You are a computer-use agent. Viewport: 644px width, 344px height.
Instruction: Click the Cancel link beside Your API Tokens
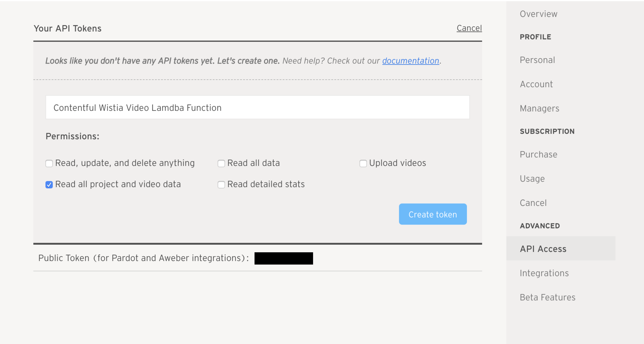coord(469,28)
